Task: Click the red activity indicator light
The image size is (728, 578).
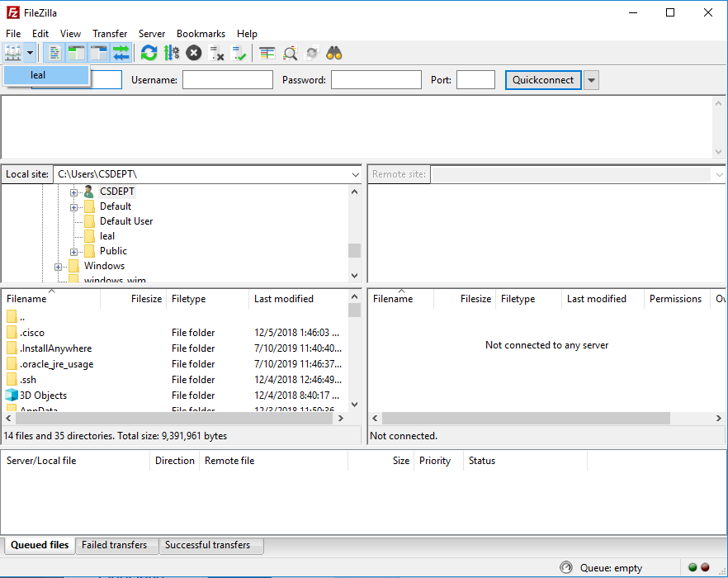Action: (705, 567)
